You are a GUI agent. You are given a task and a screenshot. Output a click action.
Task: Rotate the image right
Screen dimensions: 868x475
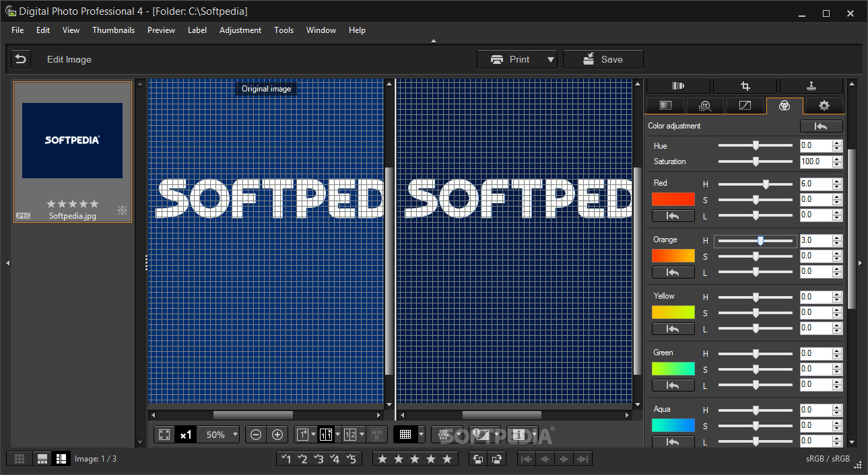[497, 459]
